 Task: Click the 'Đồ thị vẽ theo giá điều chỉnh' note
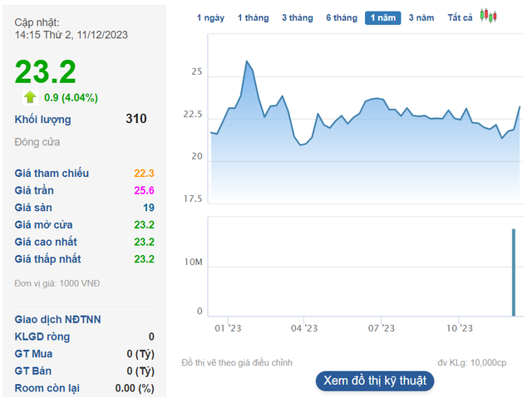pos(237,362)
